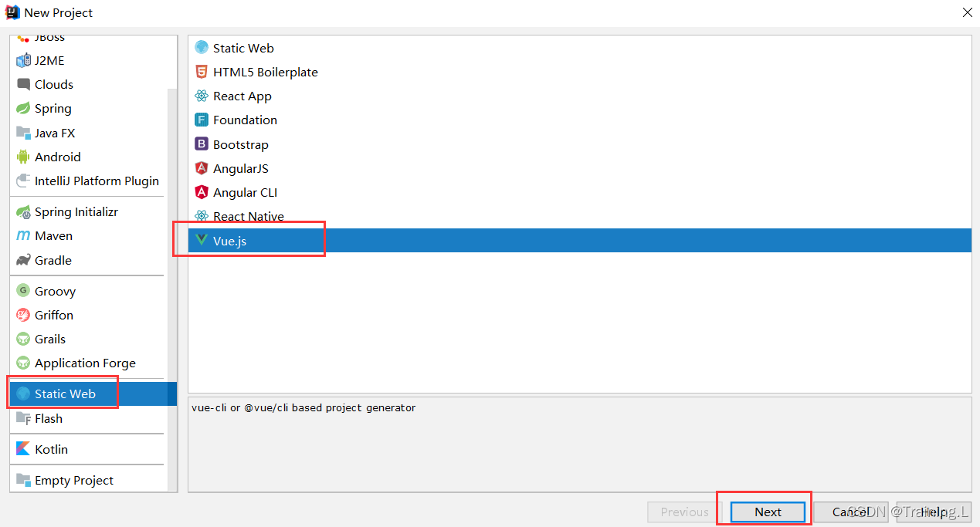Click the Flash folder icon

click(x=23, y=418)
